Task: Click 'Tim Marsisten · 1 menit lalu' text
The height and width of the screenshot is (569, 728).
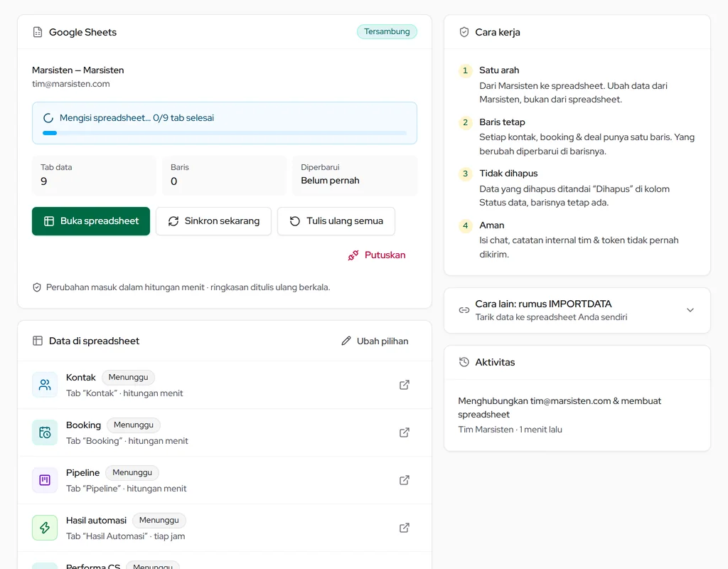Action: click(x=510, y=430)
